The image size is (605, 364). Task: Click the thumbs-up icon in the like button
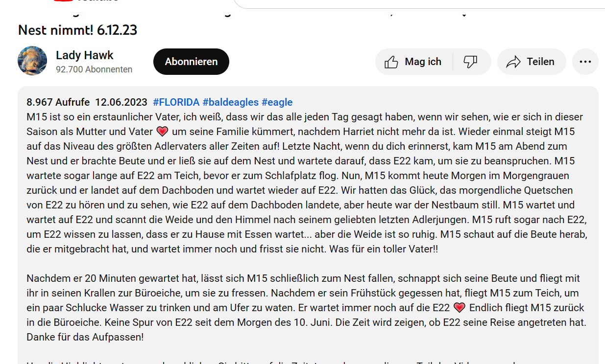[391, 62]
